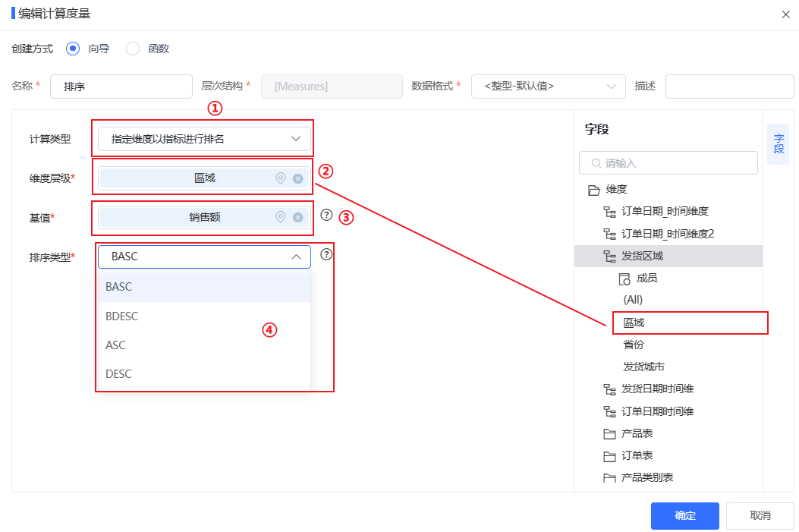
Task: Select the 向导 creation mode radio button
Action: pos(73,49)
